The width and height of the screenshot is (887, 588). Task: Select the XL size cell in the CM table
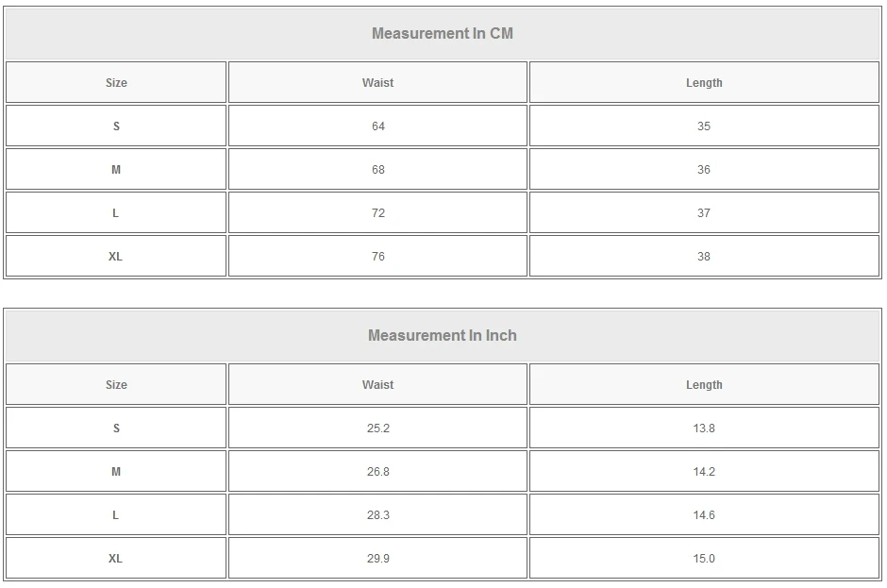(116, 257)
